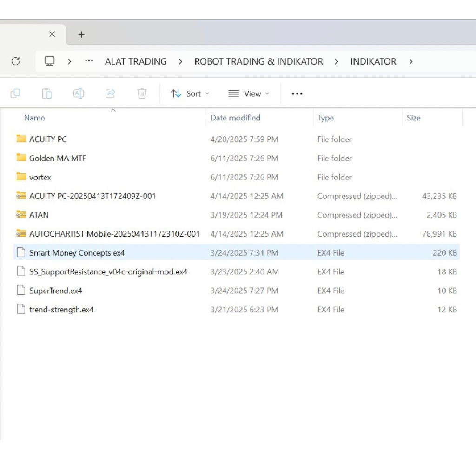Sort by the Name column header
The height and width of the screenshot is (476, 476).
click(x=34, y=118)
